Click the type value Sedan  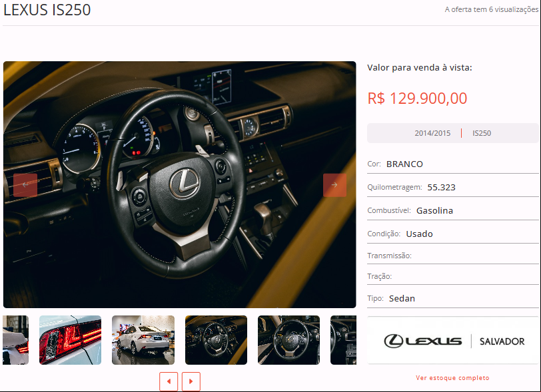point(402,299)
